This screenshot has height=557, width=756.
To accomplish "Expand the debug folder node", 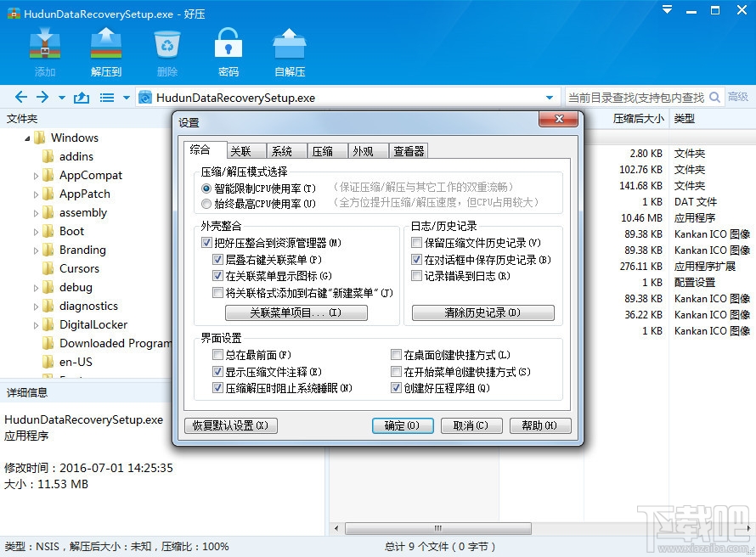I will [36, 288].
